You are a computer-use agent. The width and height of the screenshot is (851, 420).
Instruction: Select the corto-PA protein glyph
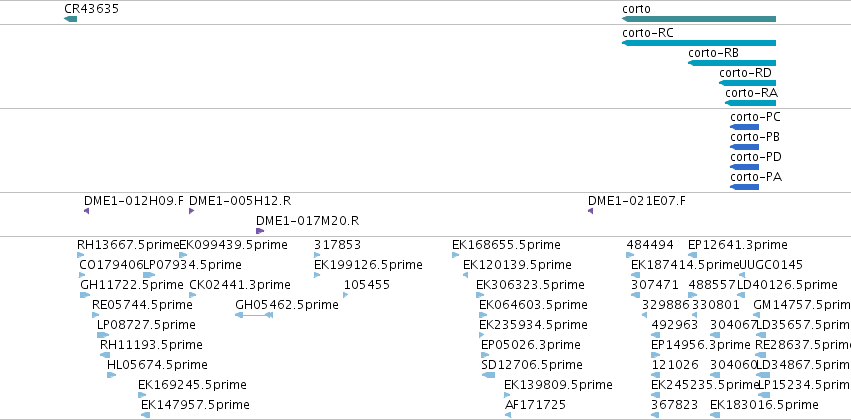pos(745,187)
